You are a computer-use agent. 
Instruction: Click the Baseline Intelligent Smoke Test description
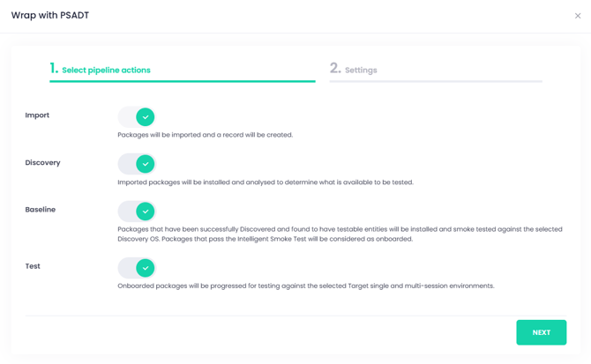click(340, 234)
